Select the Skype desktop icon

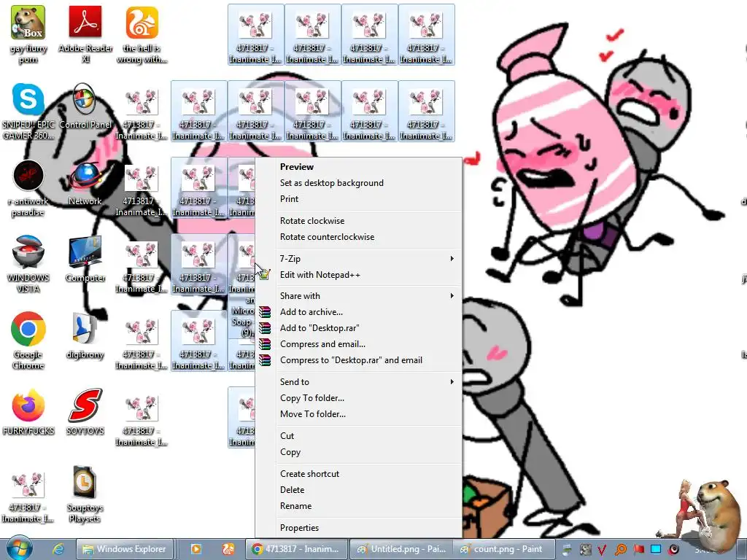(28, 111)
